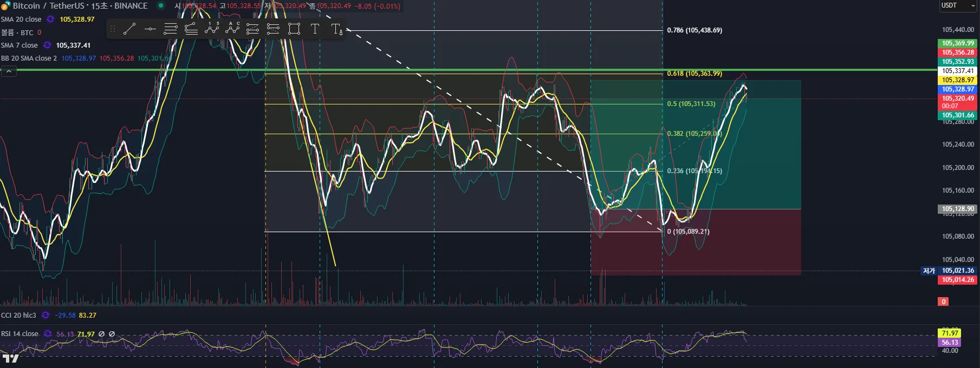Click the CCI value 83.27

(88, 315)
